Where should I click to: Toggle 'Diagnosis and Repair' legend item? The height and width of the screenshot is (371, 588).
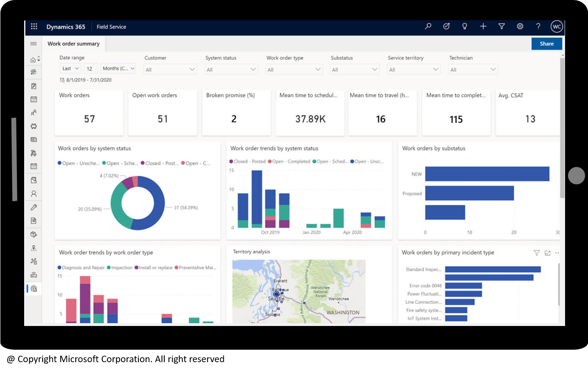[81, 268]
